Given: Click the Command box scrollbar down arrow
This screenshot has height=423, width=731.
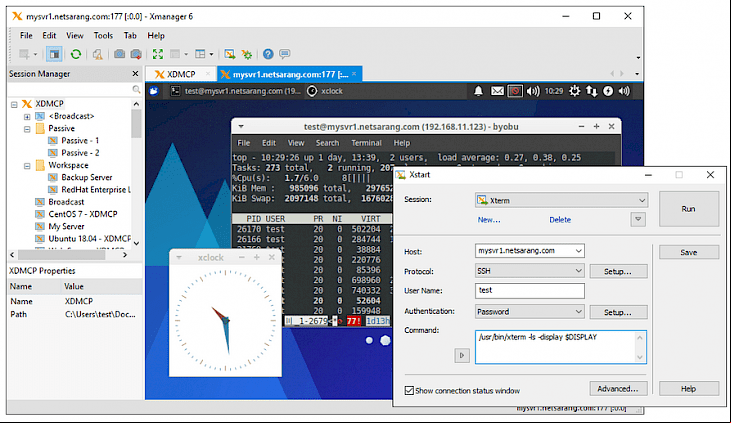Looking at the screenshot, I should point(640,357).
